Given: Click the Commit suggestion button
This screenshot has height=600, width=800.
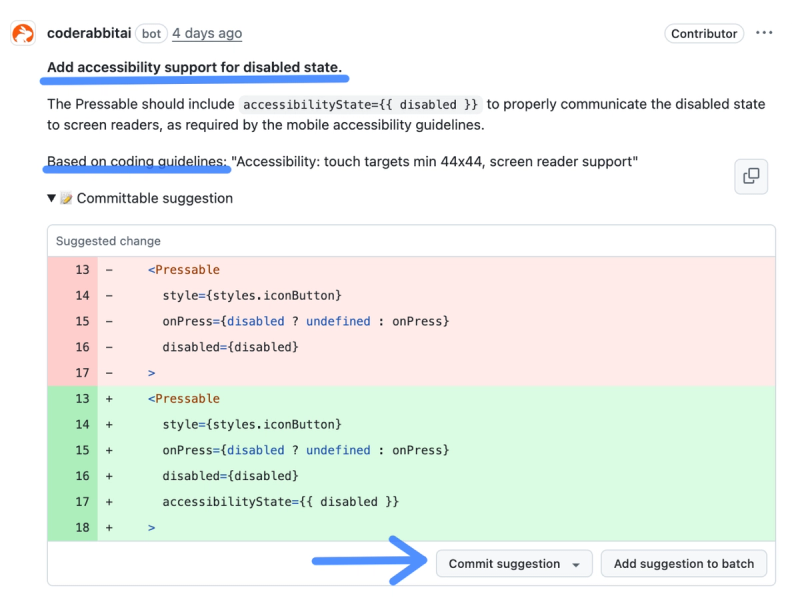Looking at the screenshot, I should tap(504, 564).
